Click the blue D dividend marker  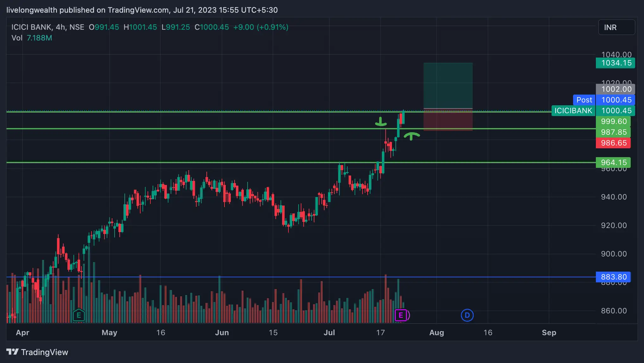[467, 315]
